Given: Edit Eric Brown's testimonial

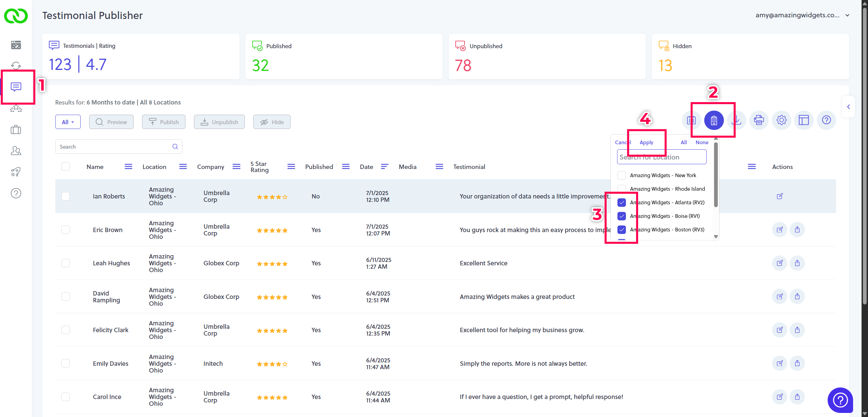Looking at the screenshot, I should coord(780,230).
